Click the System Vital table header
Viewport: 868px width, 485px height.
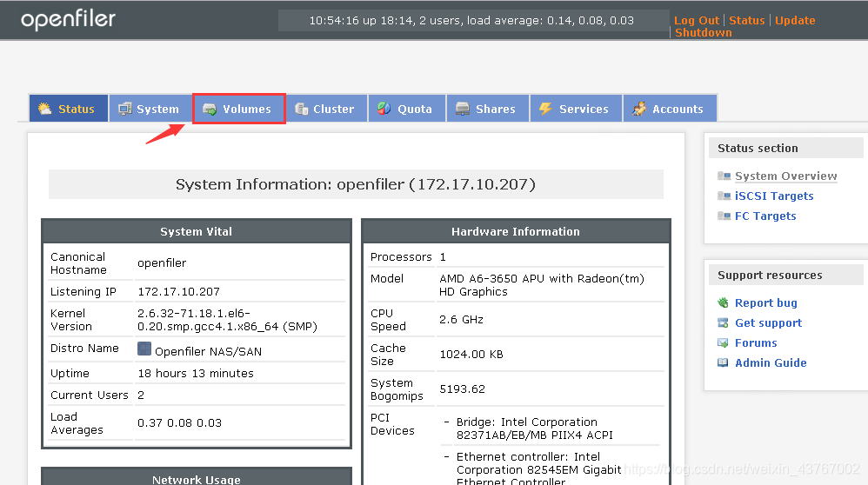[196, 231]
